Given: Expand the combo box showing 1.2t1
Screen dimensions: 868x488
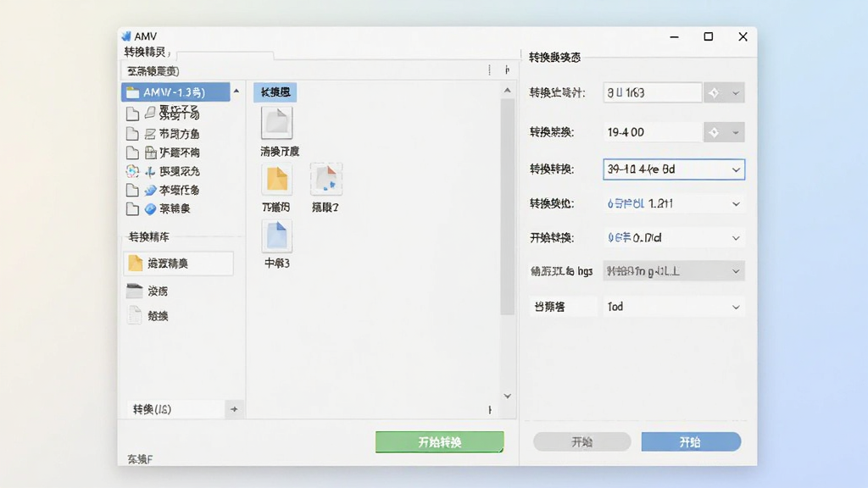Looking at the screenshot, I should [x=736, y=204].
